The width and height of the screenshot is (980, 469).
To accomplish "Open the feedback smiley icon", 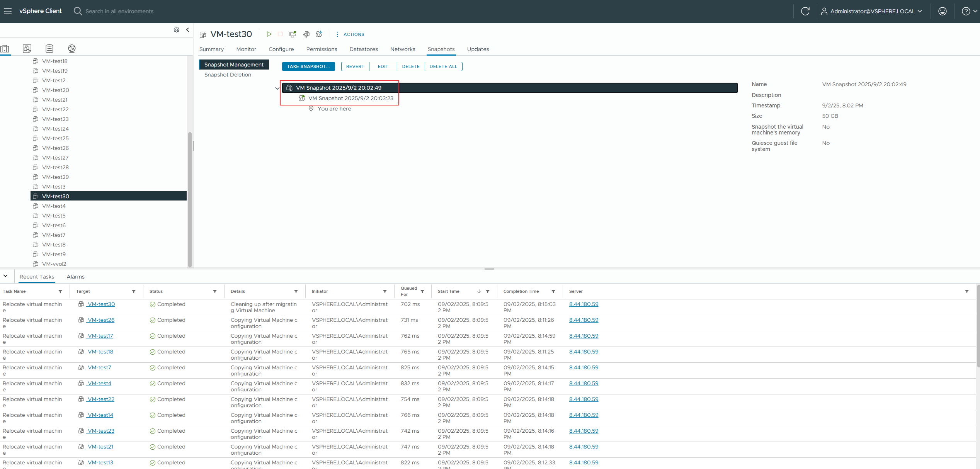I will (942, 11).
